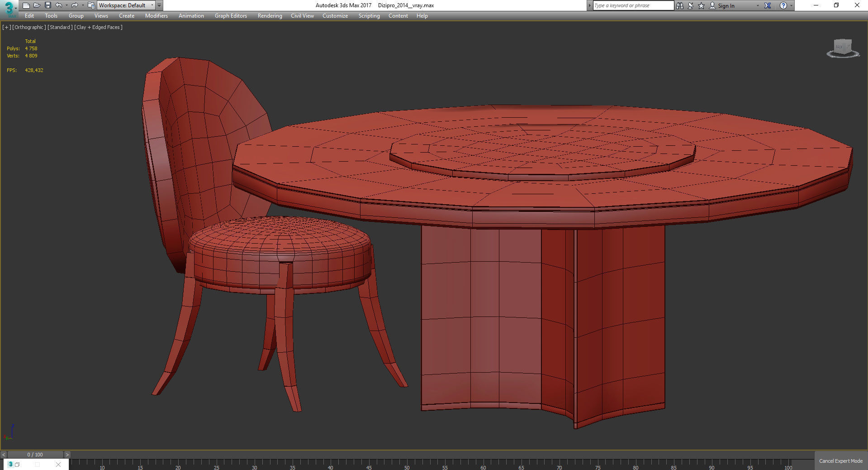Click the Open File folder icon
This screenshot has width=868, height=470.
pos(37,5)
